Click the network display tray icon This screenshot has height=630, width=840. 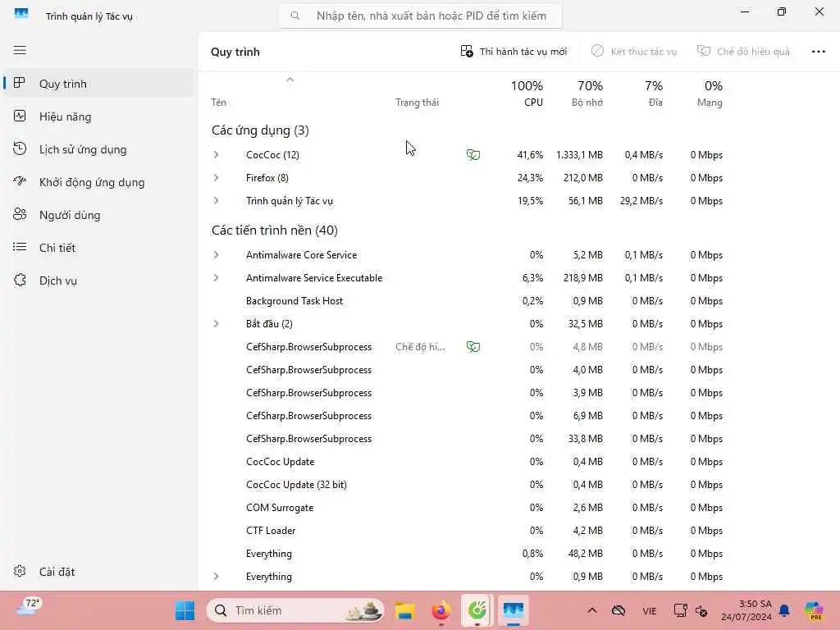point(680,610)
